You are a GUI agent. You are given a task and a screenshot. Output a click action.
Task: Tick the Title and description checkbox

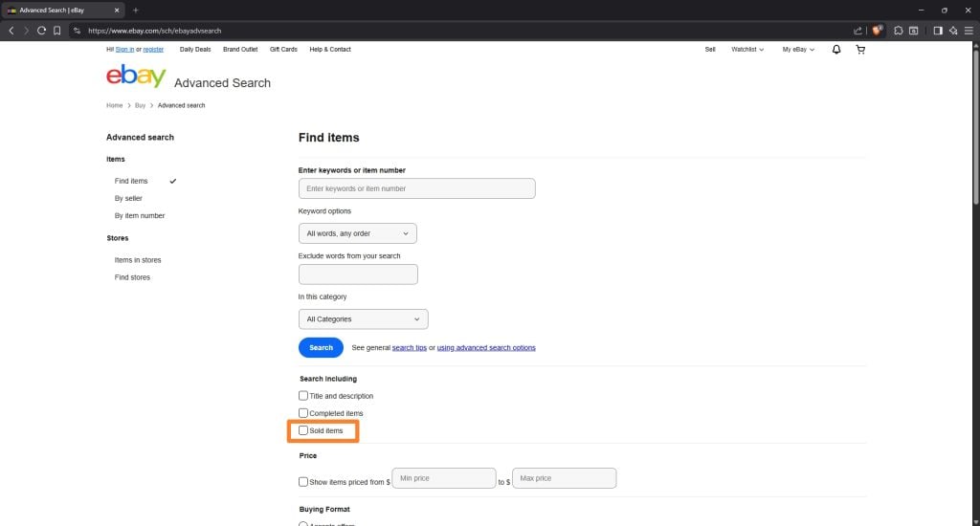coord(303,396)
